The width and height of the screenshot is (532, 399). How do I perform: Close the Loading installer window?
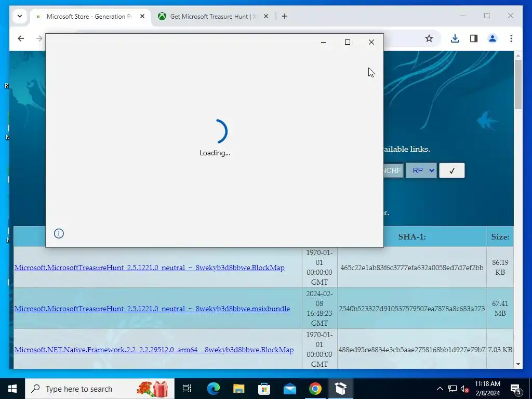[x=371, y=42]
